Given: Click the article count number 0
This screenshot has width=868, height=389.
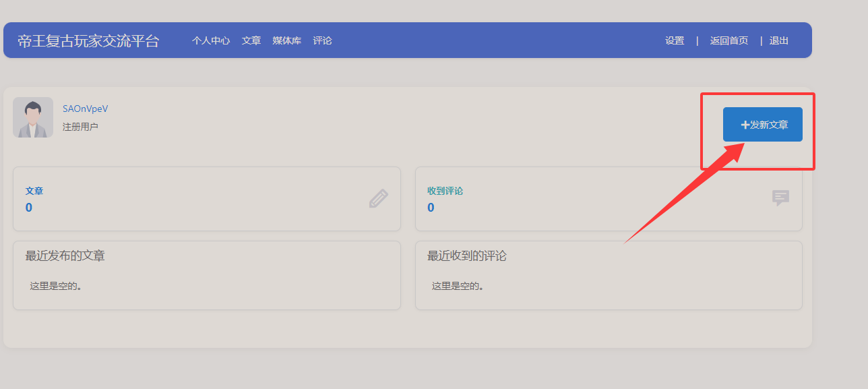Looking at the screenshot, I should 29,208.
